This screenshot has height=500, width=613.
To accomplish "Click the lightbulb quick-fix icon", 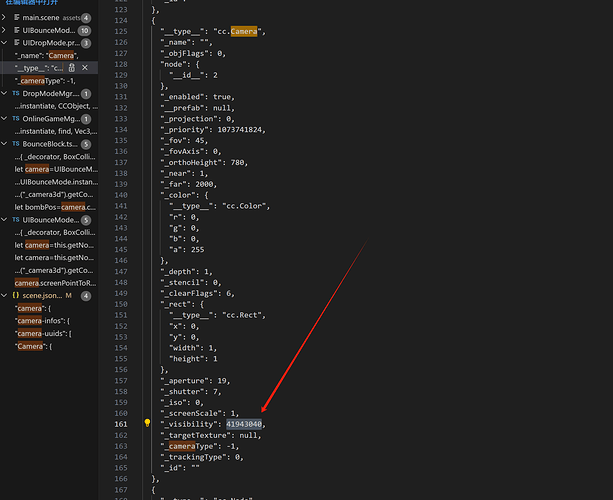I will (x=147, y=425).
